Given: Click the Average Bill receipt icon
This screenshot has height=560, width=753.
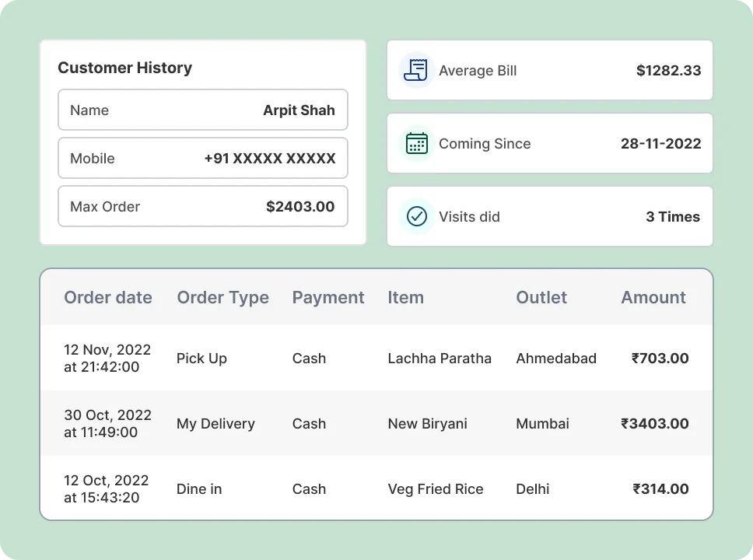Looking at the screenshot, I should [416, 70].
